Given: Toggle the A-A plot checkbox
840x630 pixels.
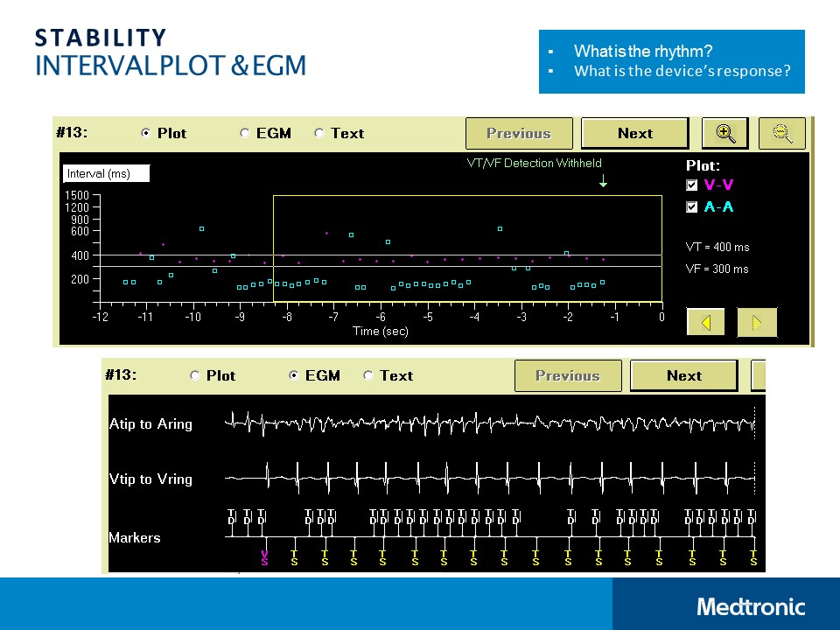Looking at the screenshot, I should coord(691,206).
